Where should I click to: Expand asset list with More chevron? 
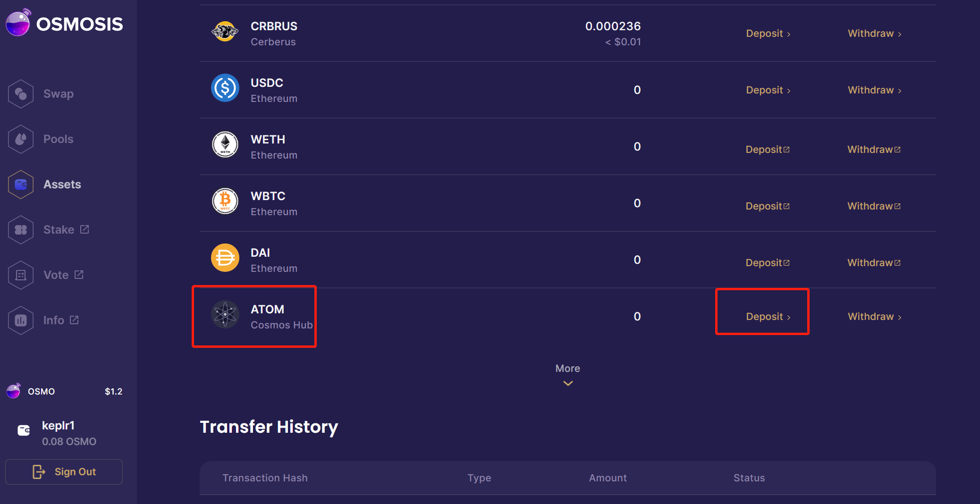point(568,383)
